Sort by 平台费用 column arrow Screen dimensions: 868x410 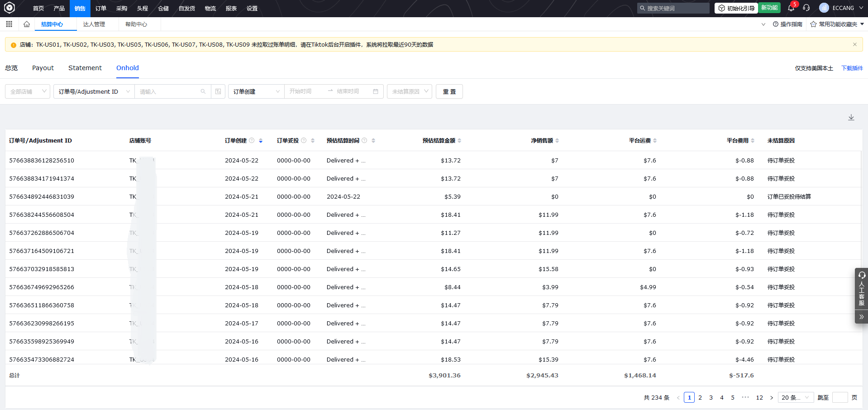pyautogui.click(x=753, y=141)
